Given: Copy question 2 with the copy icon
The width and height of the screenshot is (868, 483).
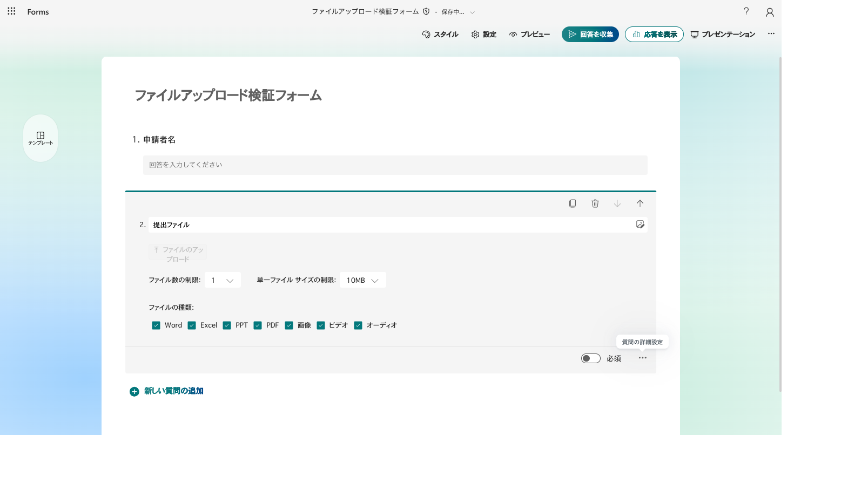Looking at the screenshot, I should 573,203.
